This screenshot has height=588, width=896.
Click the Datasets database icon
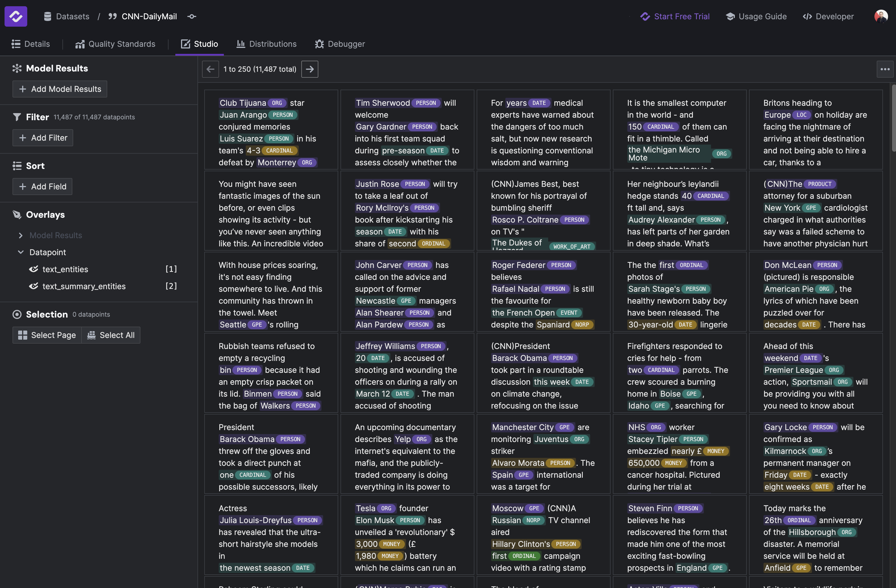click(47, 16)
